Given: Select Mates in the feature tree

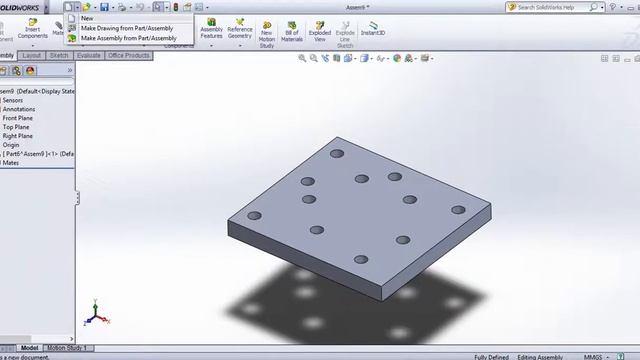Looking at the screenshot, I should click(11, 163).
